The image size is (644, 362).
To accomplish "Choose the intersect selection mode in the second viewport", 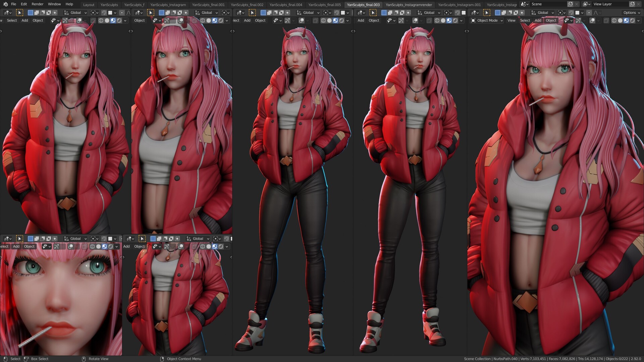I will pyautogui.click(x=186, y=13).
